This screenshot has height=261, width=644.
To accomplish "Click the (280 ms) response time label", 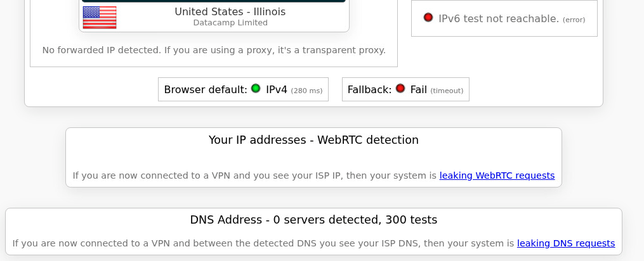I will point(306,91).
